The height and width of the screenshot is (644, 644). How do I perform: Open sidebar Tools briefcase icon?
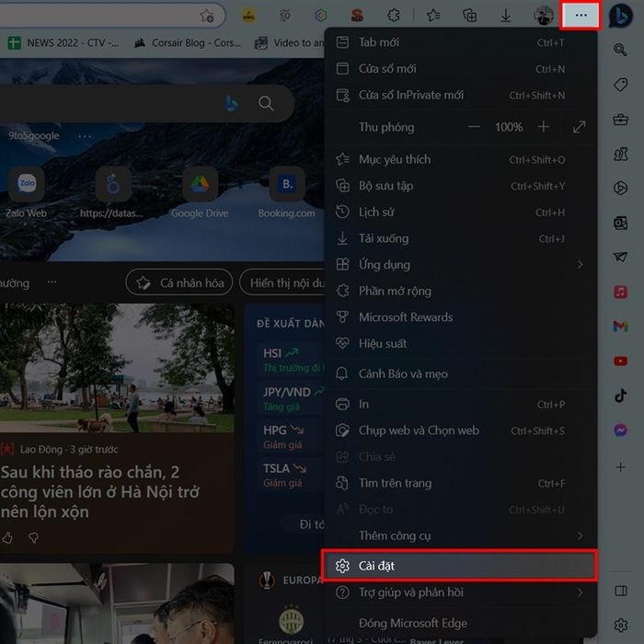point(620,120)
